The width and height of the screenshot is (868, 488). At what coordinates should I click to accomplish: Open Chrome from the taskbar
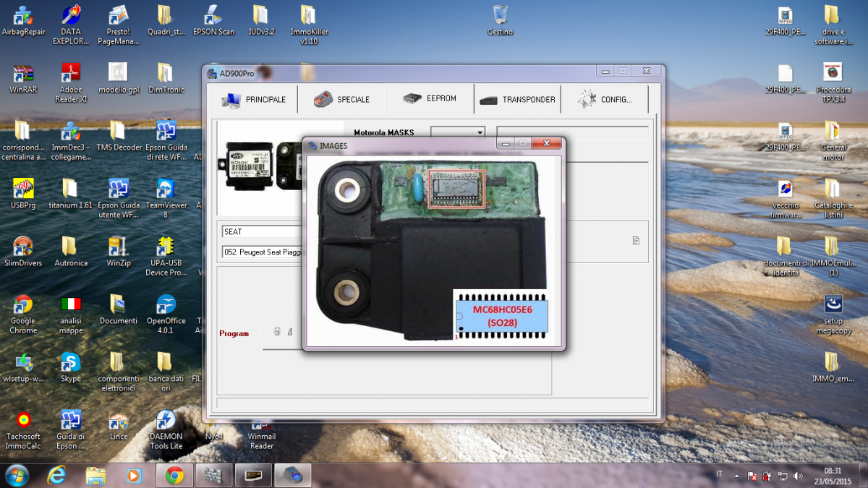[x=174, y=475]
